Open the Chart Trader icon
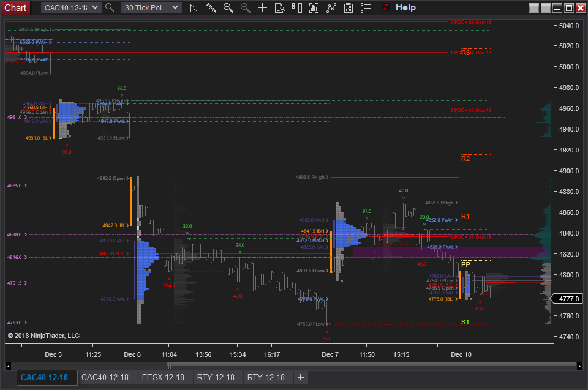This screenshot has height=390, width=588. (297, 7)
